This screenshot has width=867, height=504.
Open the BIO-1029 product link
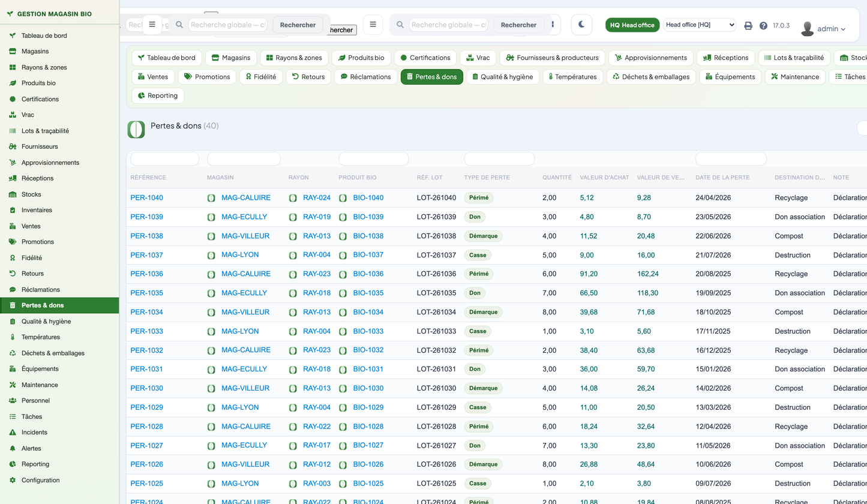[368, 407]
